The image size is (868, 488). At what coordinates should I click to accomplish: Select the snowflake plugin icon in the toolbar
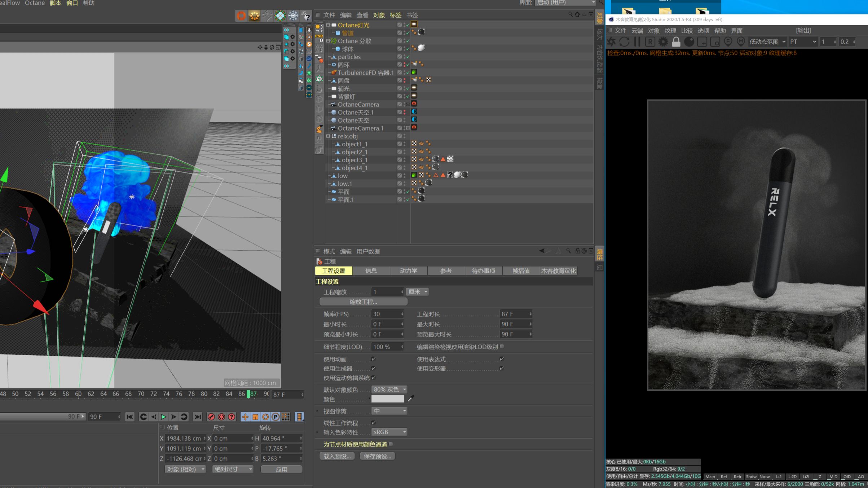click(292, 16)
